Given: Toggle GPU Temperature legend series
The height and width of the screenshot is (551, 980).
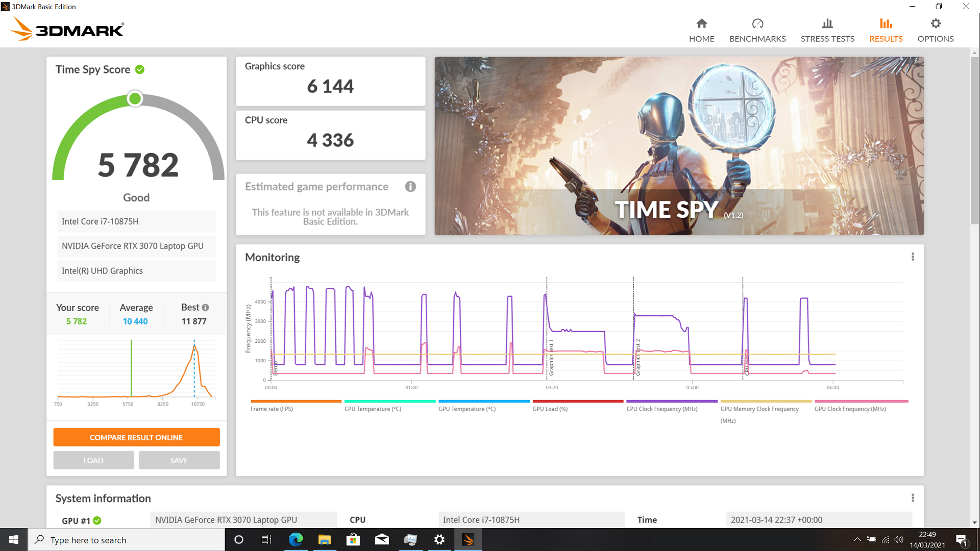Looking at the screenshot, I should [x=484, y=406].
